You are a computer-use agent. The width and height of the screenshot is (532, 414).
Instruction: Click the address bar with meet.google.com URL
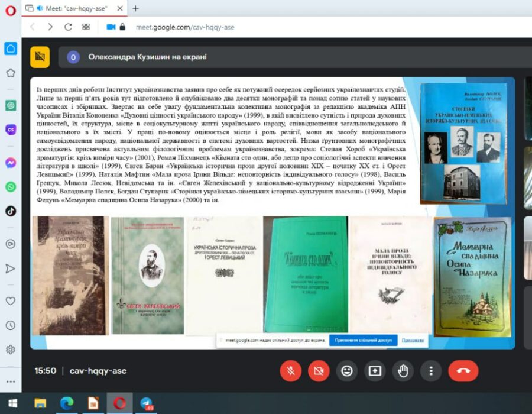click(184, 27)
